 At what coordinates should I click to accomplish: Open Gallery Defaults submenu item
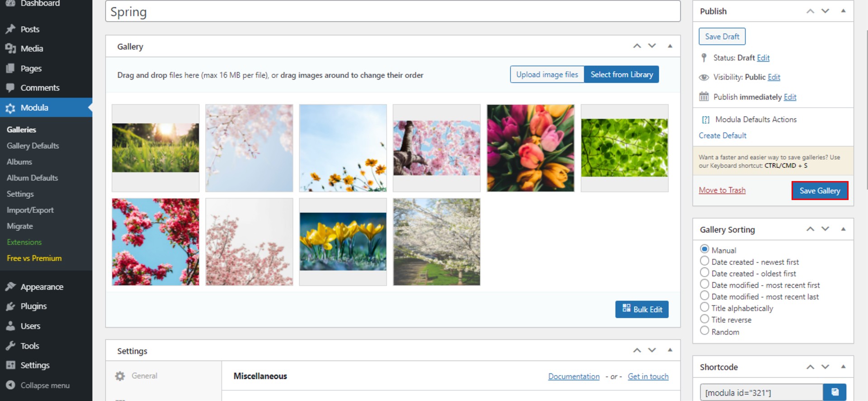coord(33,146)
